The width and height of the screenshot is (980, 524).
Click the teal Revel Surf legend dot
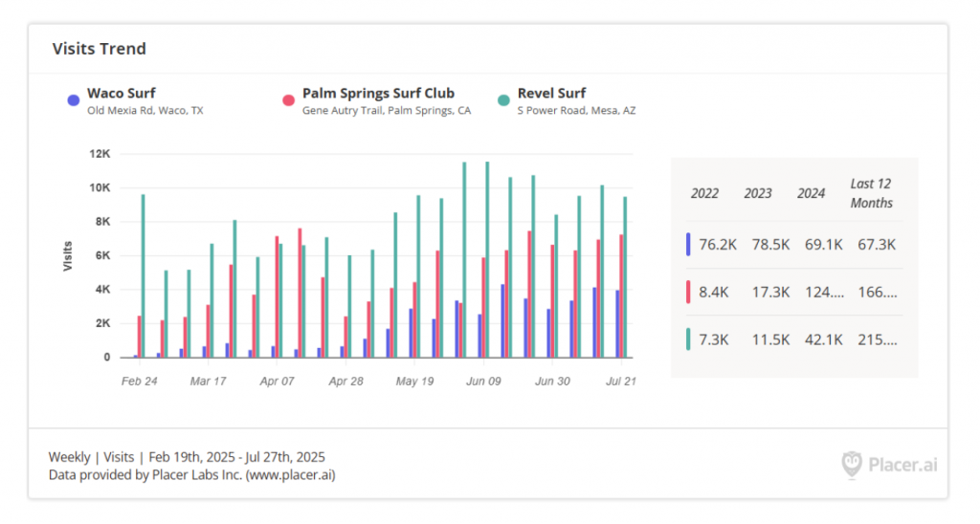pyautogui.click(x=503, y=99)
